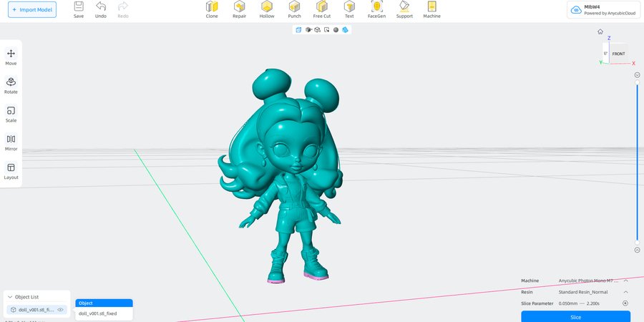644x322 pixels.
Task: Select the Punch tool
Action: pyautogui.click(x=294, y=10)
